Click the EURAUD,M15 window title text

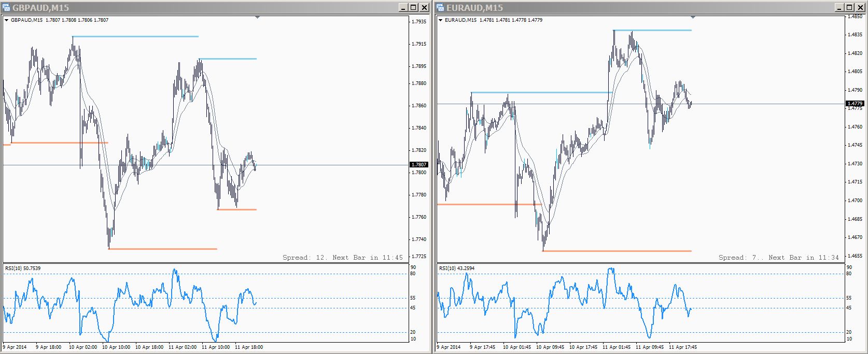pos(474,8)
